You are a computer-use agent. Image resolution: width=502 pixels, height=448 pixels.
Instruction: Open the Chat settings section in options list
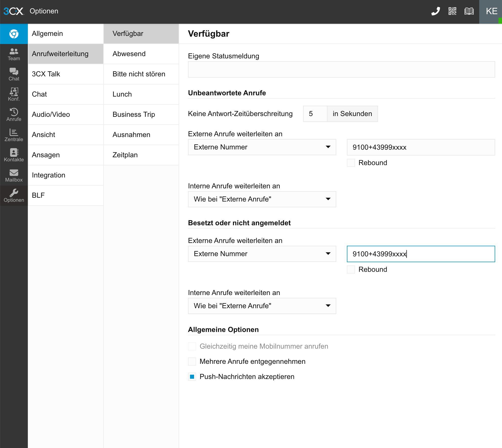pos(66,94)
